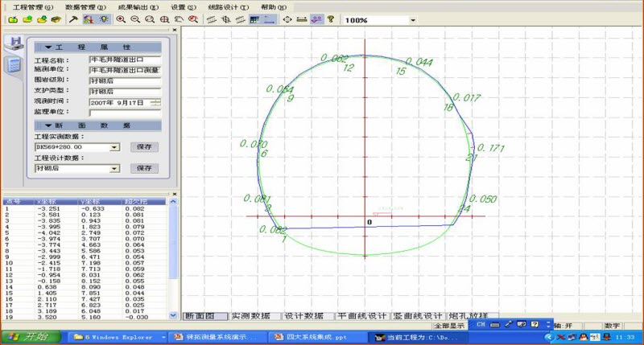Click 保存 button beside measured data dropdown
644x345 pixels.
[x=144, y=147]
